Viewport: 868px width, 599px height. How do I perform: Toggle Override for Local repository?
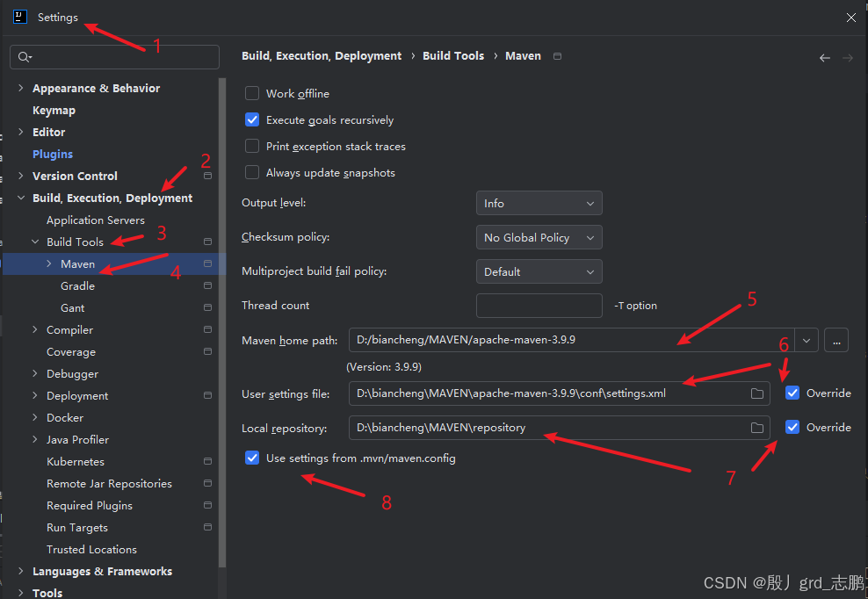pos(792,428)
